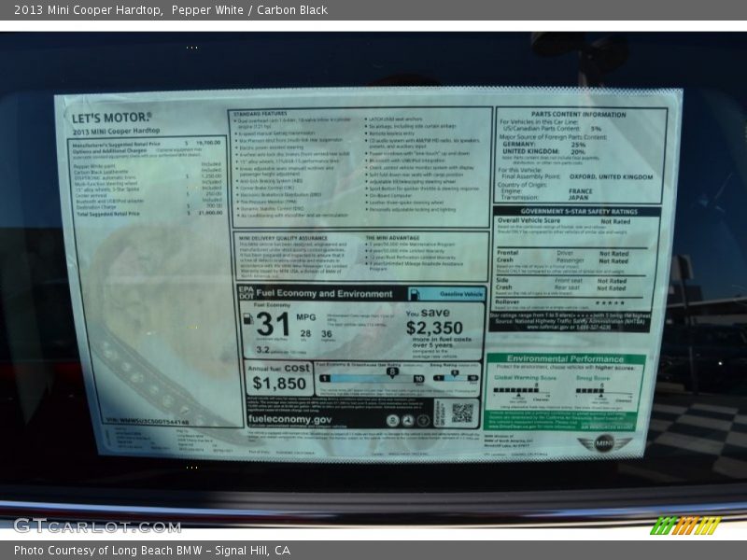Click the 'GERMANY:' parts content line
747x560 pixels.
[543, 145]
